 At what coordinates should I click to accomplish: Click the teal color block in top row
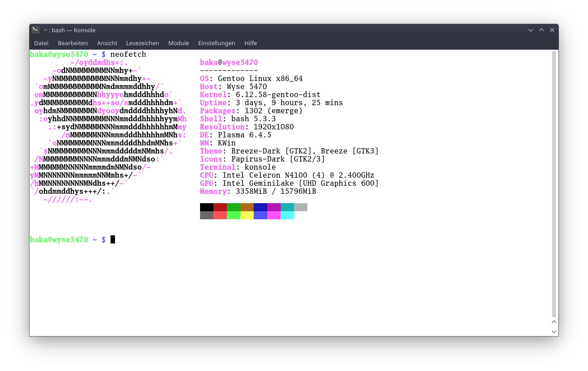[287, 207]
